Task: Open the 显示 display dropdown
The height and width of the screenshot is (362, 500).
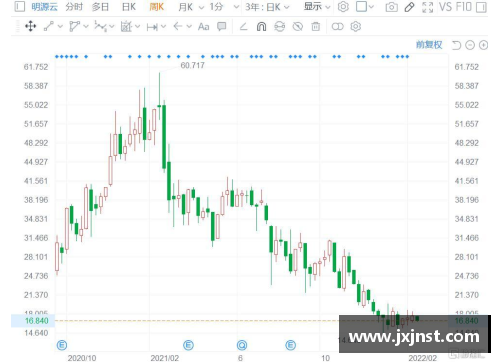Action: click(x=317, y=7)
